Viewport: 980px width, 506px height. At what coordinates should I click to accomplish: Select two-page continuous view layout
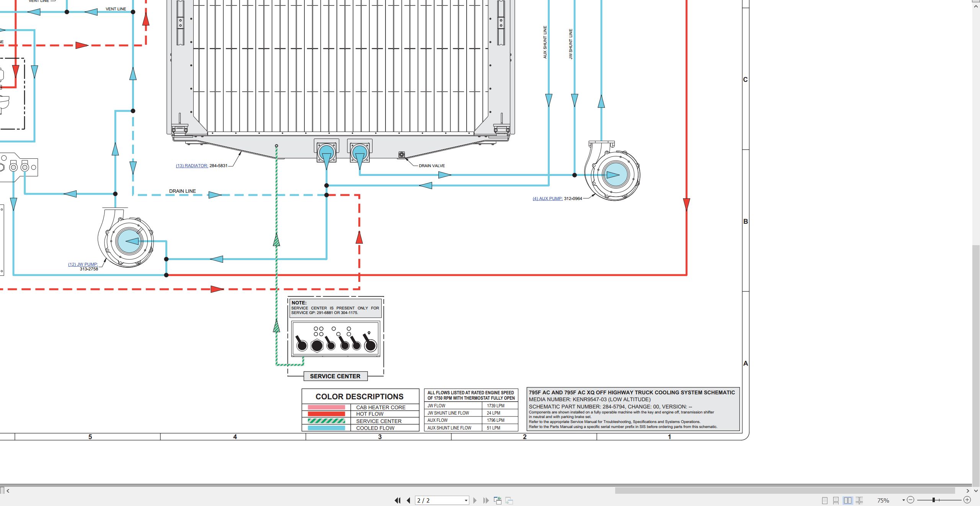pyautogui.click(x=859, y=500)
